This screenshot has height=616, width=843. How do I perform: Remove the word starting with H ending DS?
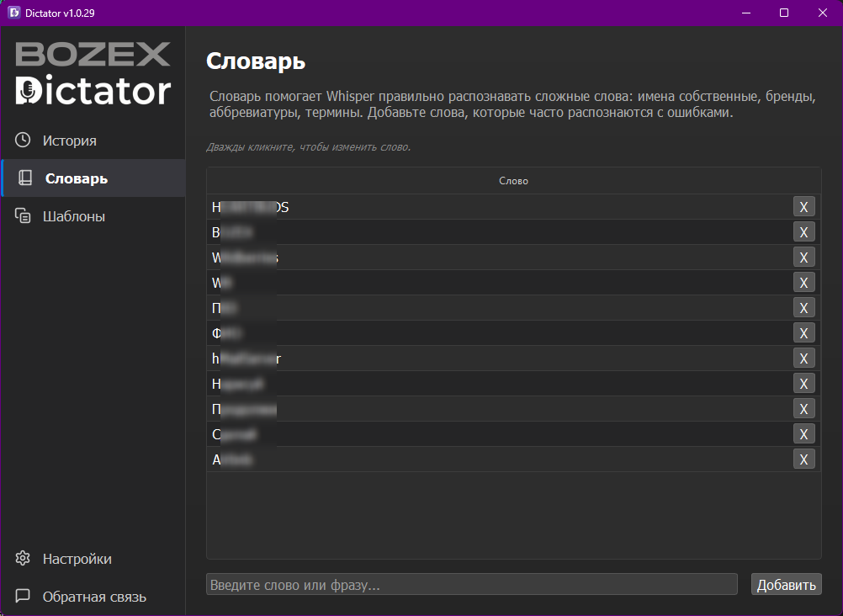coord(803,206)
